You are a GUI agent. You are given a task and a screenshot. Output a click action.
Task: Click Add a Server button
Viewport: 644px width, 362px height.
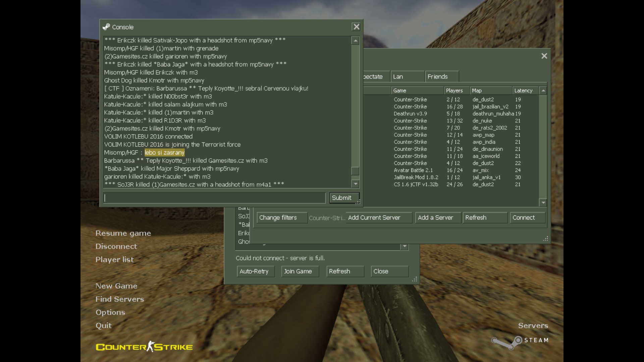click(438, 218)
